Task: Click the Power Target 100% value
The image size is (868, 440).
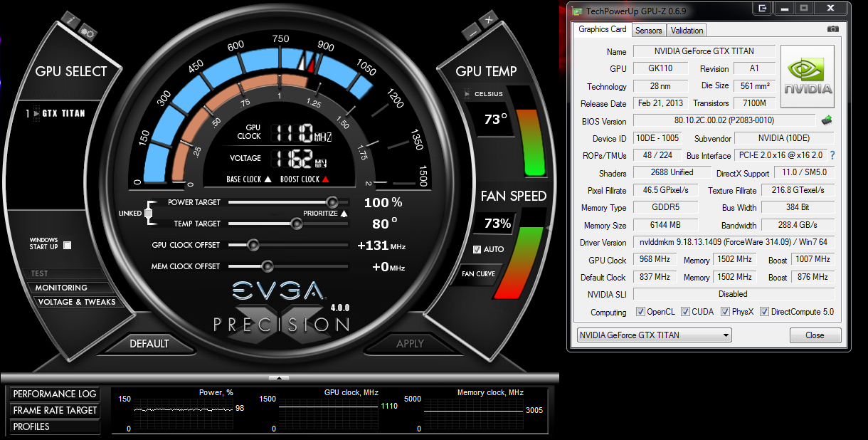Action: coord(383,202)
